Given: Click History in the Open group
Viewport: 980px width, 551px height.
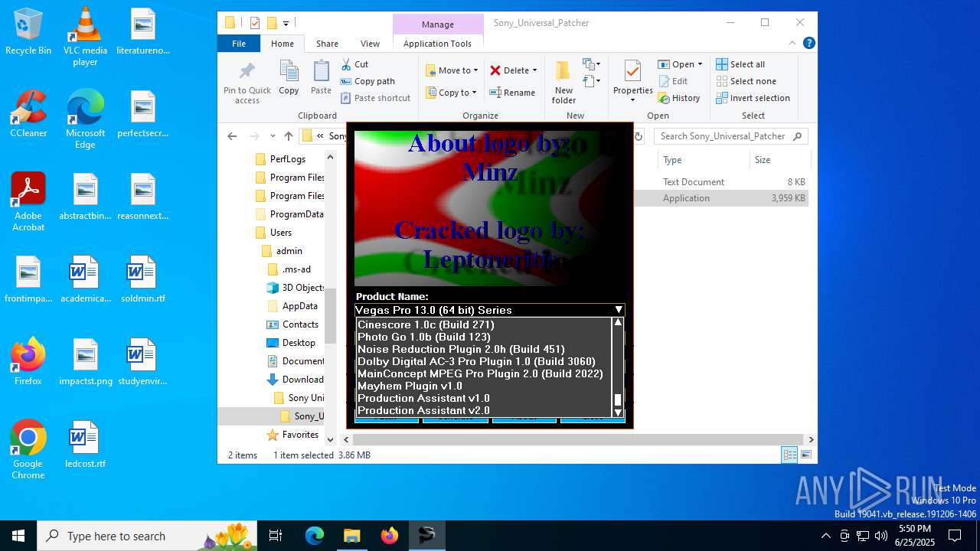Looking at the screenshot, I should [678, 98].
